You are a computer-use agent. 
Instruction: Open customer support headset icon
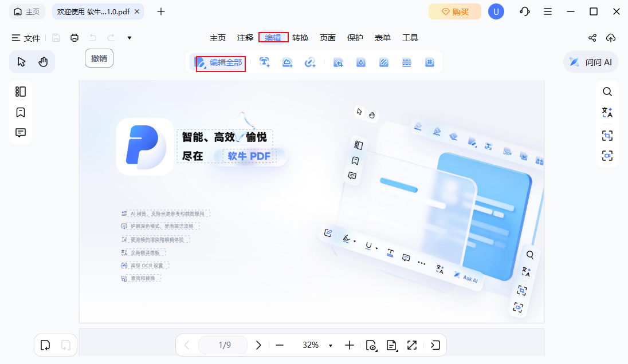click(525, 11)
